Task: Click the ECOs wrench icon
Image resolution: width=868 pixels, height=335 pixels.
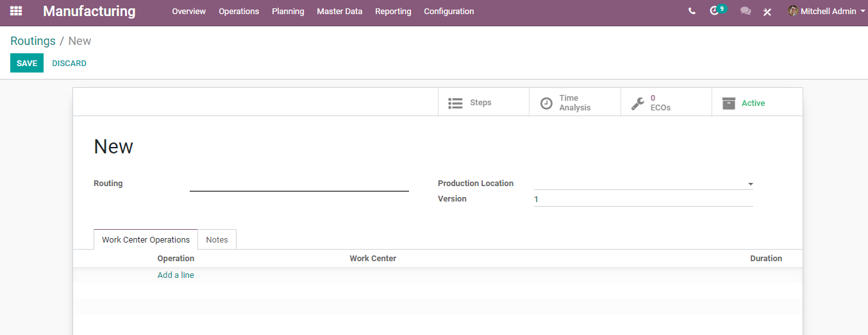Action: (x=637, y=103)
